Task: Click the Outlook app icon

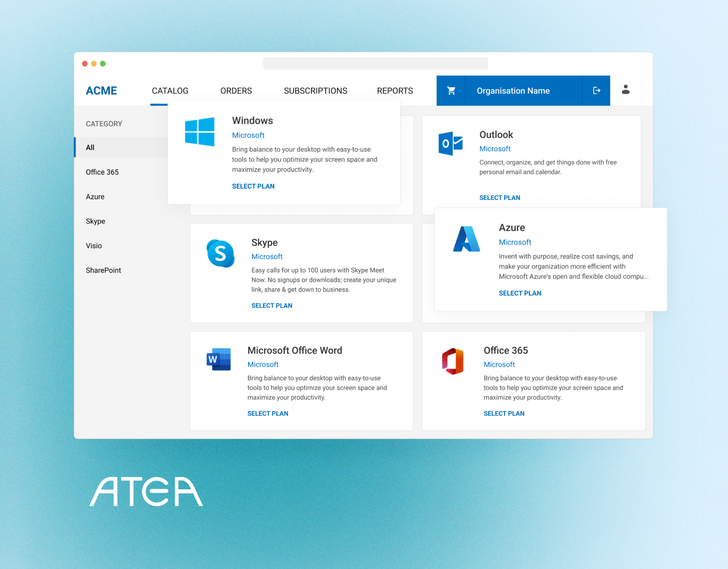Action: [451, 144]
